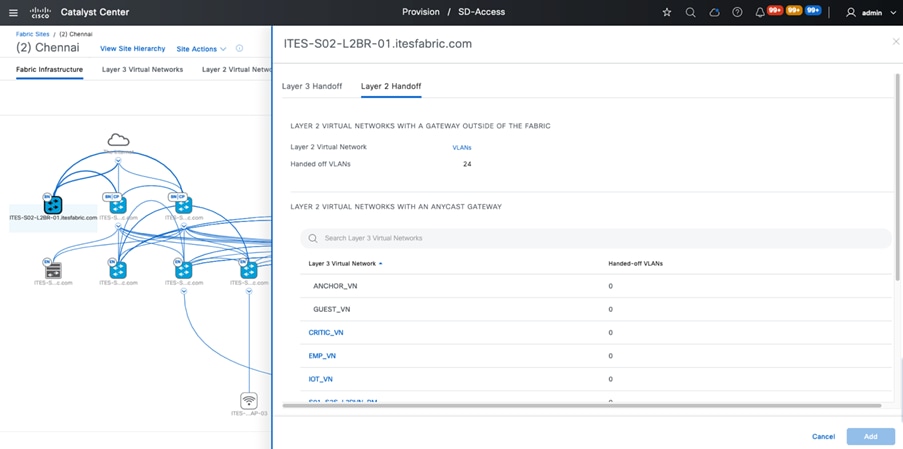Select the ITES-...AP-03 access point icon
Screen dimensions: 903x449
click(249, 401)
